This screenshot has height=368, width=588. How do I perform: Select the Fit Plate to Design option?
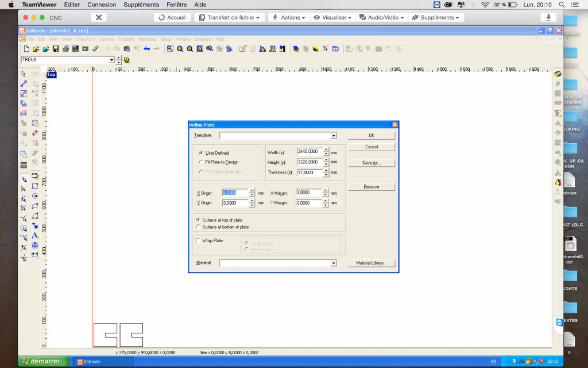202,162
